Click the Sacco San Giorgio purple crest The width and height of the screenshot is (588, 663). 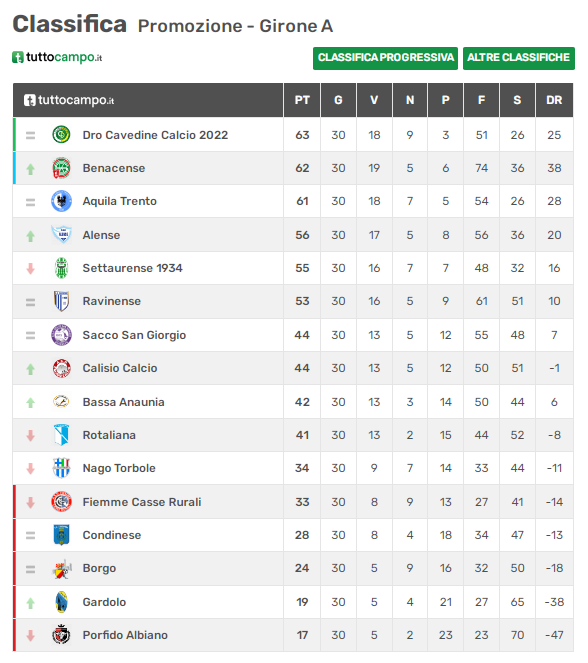(61, 335)
